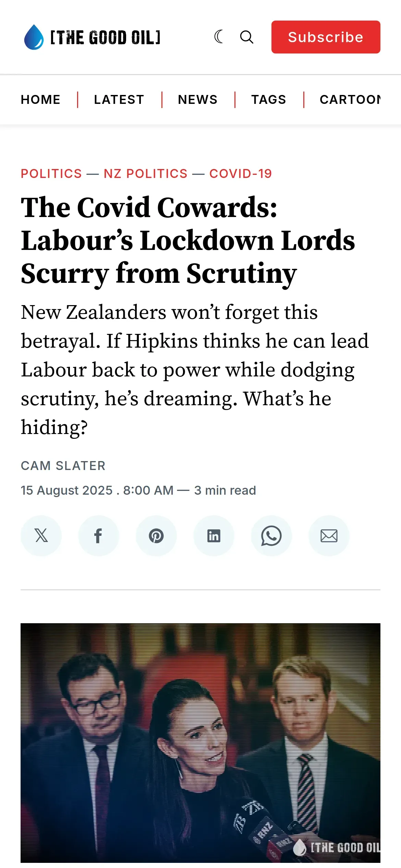Open the Latest menu item
Screen dimensions: 401x868
pos(119,99)
